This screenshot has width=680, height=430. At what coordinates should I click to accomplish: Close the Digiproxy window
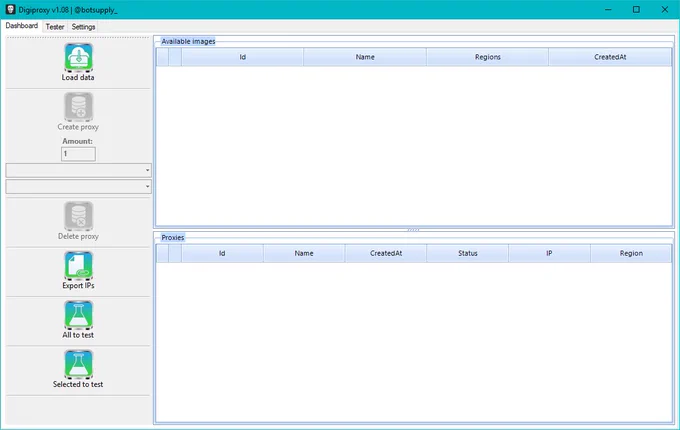[x=664, y=9]
